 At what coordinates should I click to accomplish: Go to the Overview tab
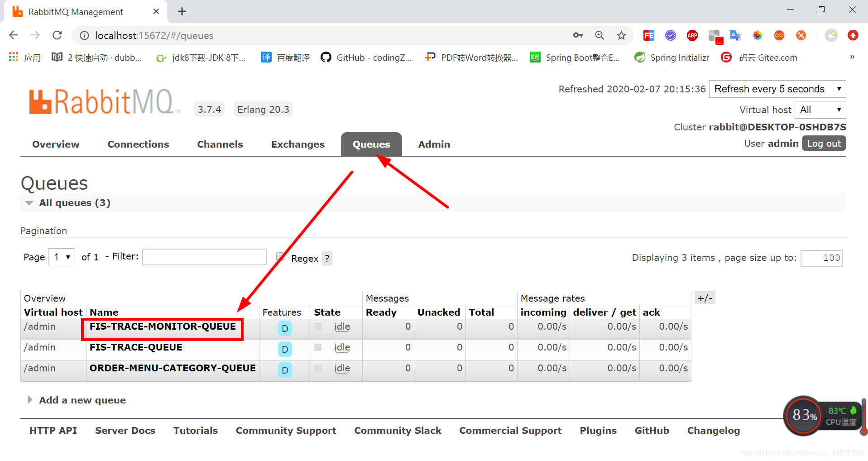click(56, 144)
